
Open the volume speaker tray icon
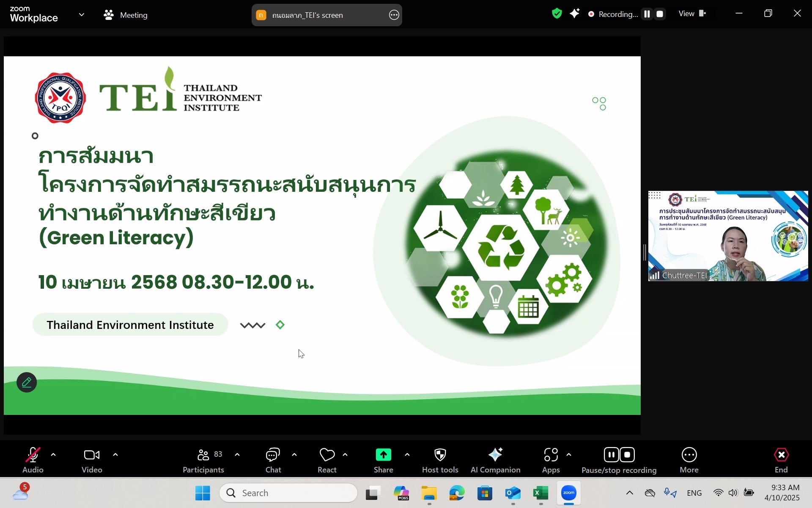(x=733, y=492)
